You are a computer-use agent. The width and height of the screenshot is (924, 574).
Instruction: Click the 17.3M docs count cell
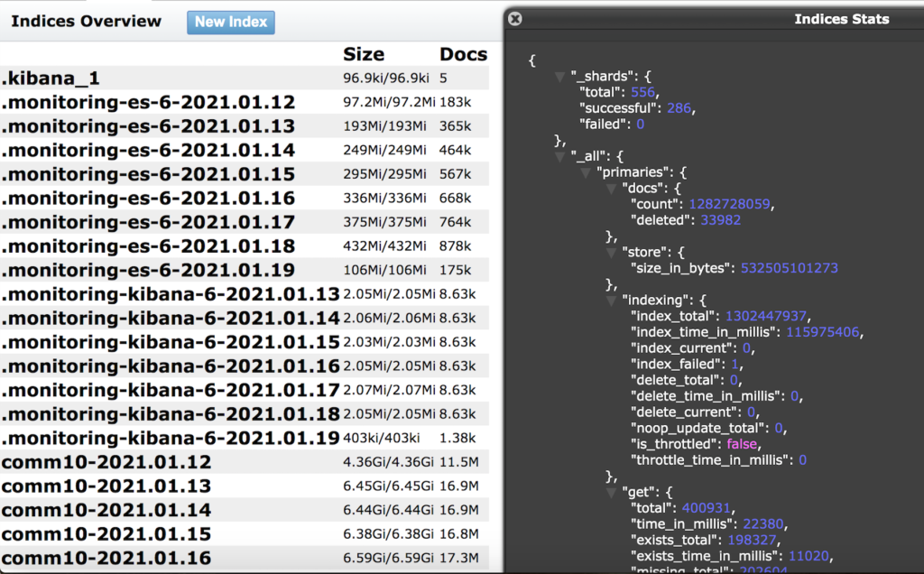pos(459,558)
